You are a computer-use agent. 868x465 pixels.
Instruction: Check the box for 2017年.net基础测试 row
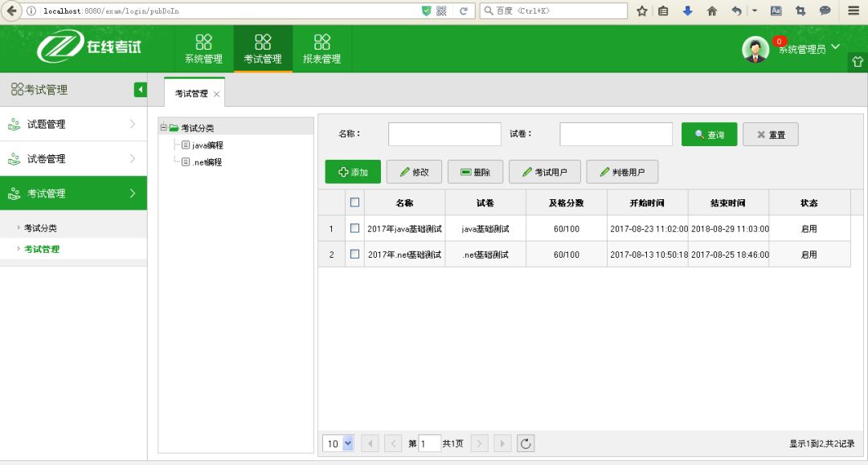pyautogui.click(x=354, y=254)
